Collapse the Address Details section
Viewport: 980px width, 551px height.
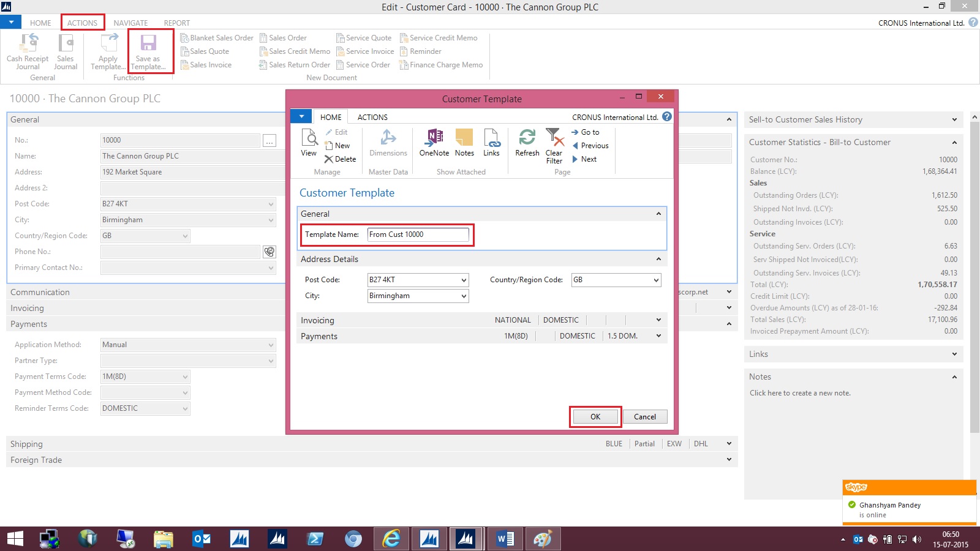658,259
